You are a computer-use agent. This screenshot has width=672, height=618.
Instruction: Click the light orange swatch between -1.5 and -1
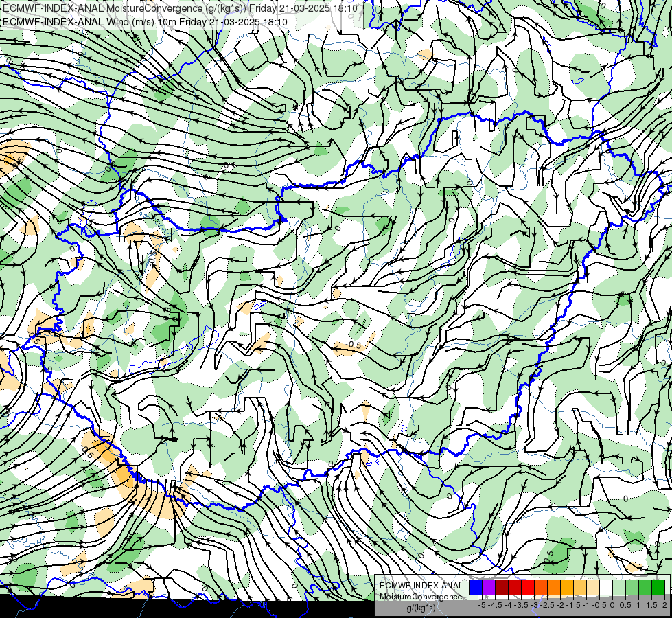[580, 588]
